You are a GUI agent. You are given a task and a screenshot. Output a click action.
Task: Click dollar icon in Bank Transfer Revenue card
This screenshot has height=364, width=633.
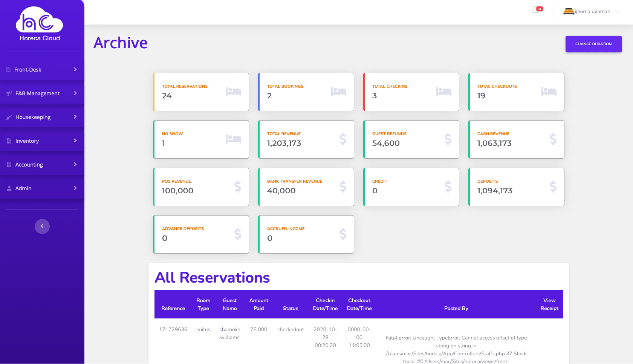coord(343,187)
